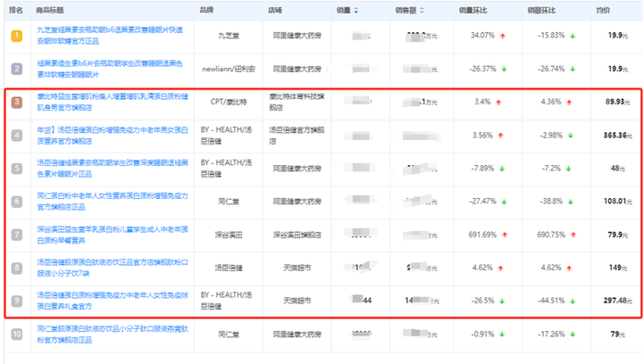Image resolution: width=643 pixels, height=364 pixels.
Task: Click the 均价 column header
Action: (x=603, y=10)
